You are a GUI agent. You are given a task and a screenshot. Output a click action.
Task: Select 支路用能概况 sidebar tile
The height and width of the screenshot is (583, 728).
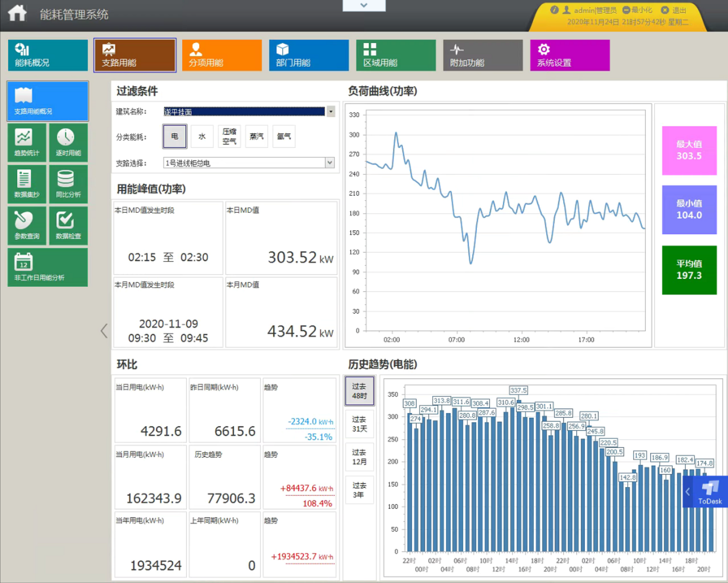click(x=48, y=101)
